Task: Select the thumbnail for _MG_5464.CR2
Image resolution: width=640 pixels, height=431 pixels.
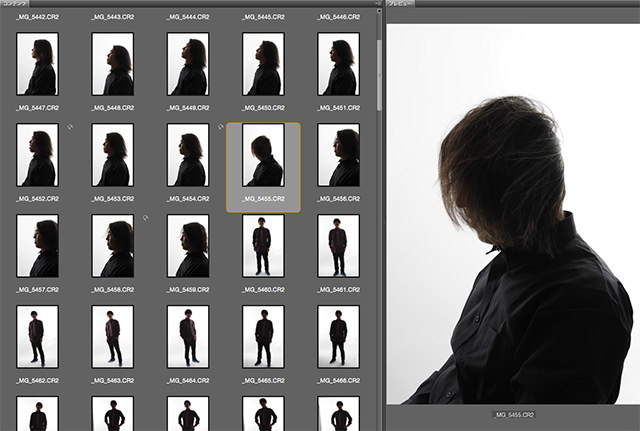Action: [x=188, y=337]
